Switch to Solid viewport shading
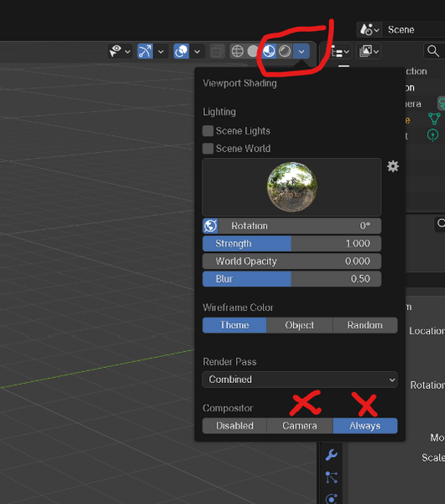Image resolution: width=445 pixels, height=504 pixels. (x=253, y=51)
